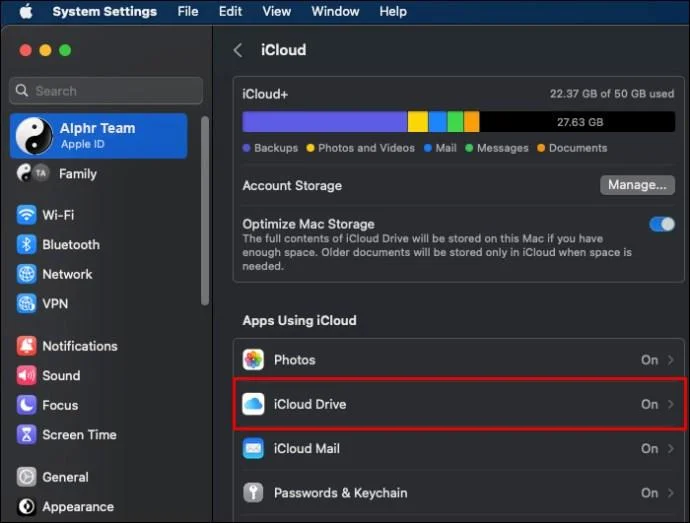Click the iCloud Drive row label
The width and height of the screenshot is (690, 523).
tap(310, 404)
